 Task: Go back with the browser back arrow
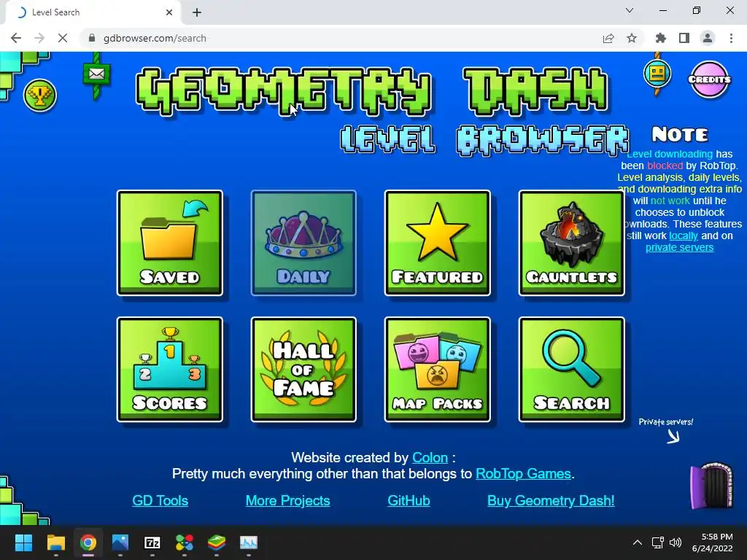coord(16,38)
